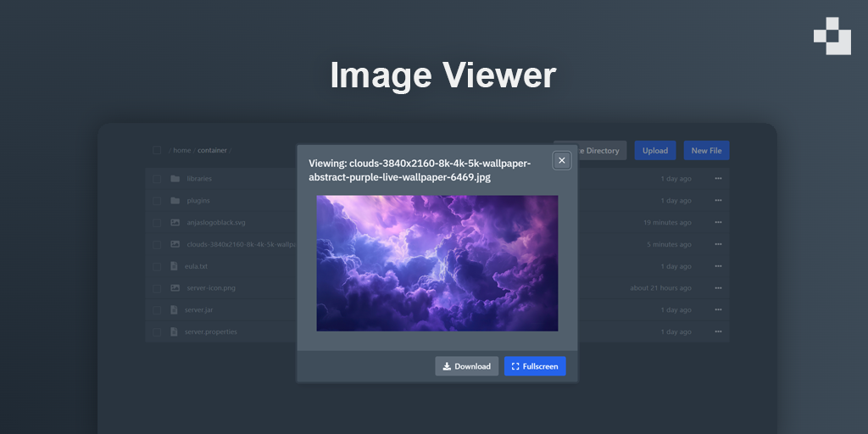Click the image icon of clouds wallpaper file
The height and width of the screenshot is (434, 868).
(175, 244)
